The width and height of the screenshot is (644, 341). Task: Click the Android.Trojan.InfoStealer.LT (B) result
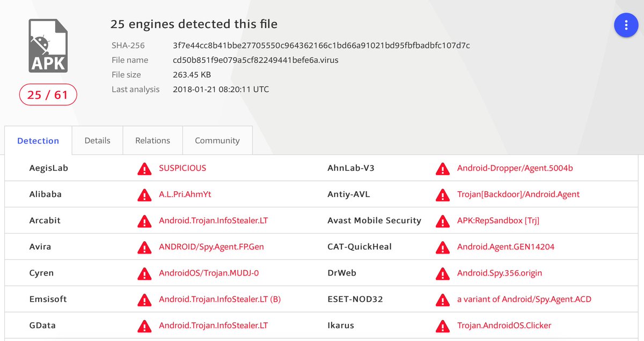[219, 299]
